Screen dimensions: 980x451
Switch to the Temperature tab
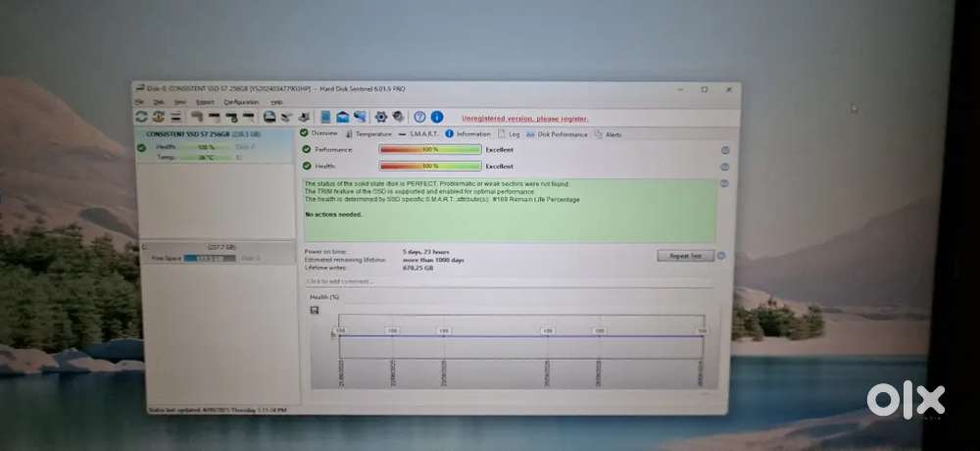[x=368, y=133]
